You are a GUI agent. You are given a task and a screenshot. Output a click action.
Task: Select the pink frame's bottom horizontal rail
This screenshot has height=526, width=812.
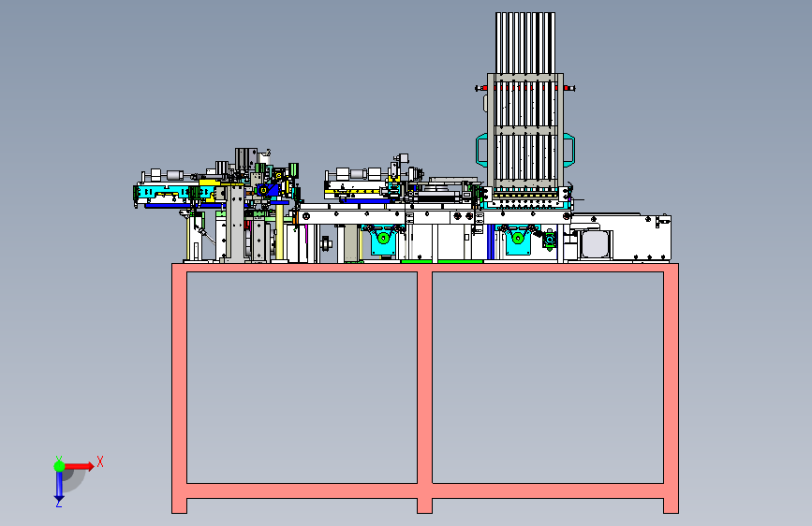[x=424, y=490]
